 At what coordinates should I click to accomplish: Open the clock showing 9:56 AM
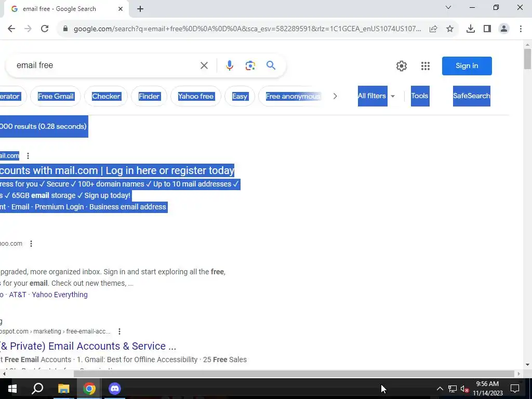(487, 389)
